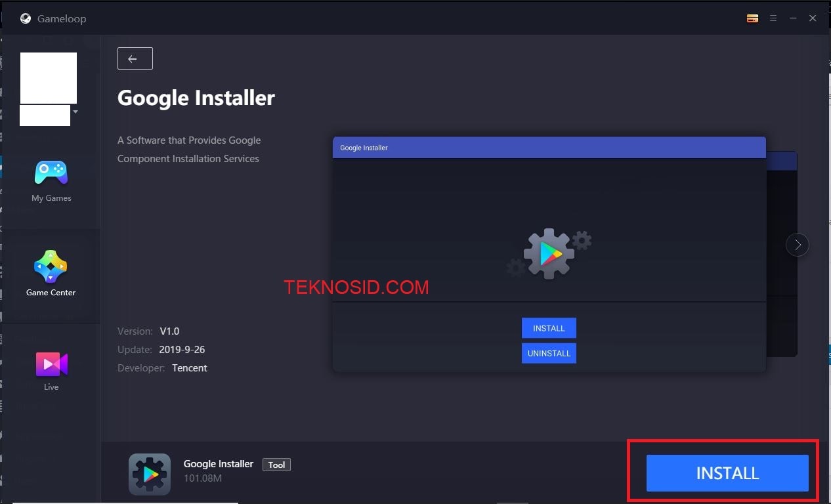Click the Tool category tag

tap(276, 465)
